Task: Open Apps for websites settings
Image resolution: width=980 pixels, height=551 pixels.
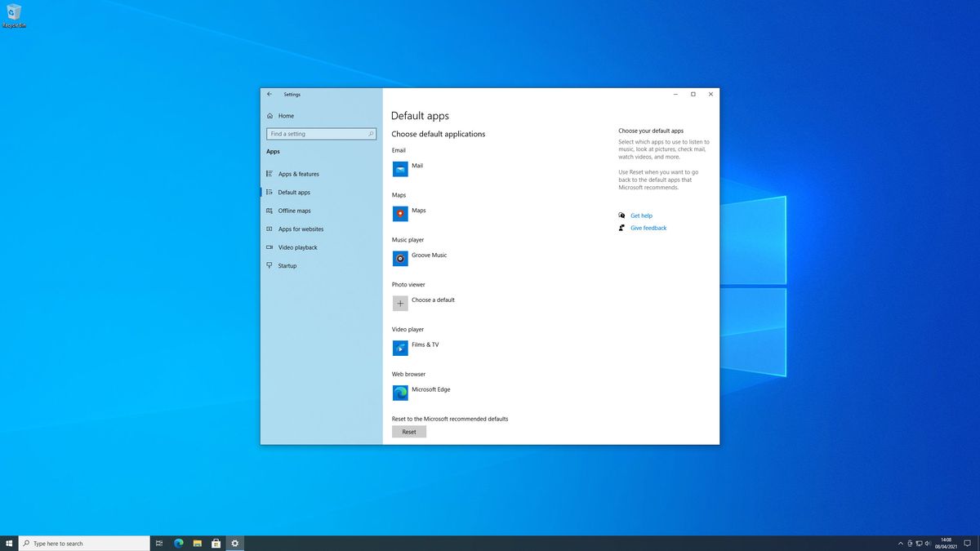Action: tap(301, 229)
